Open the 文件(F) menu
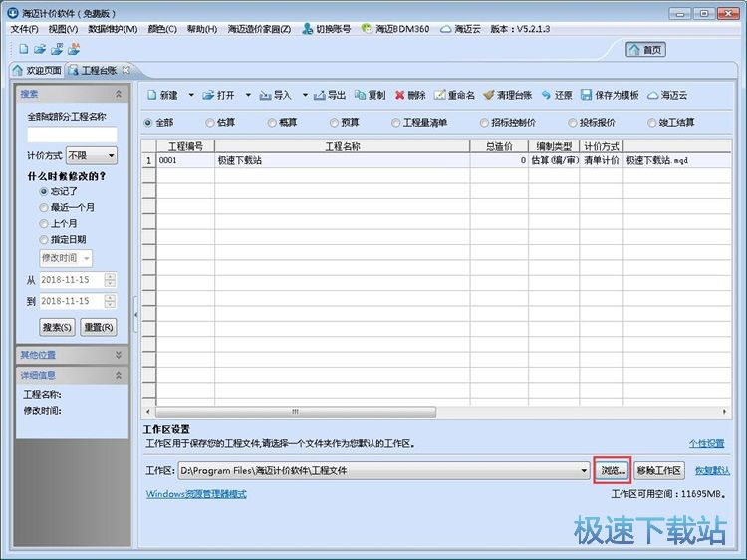Viewport: 747px width, 560px height. pyautogui.click(x=24, y=29)
